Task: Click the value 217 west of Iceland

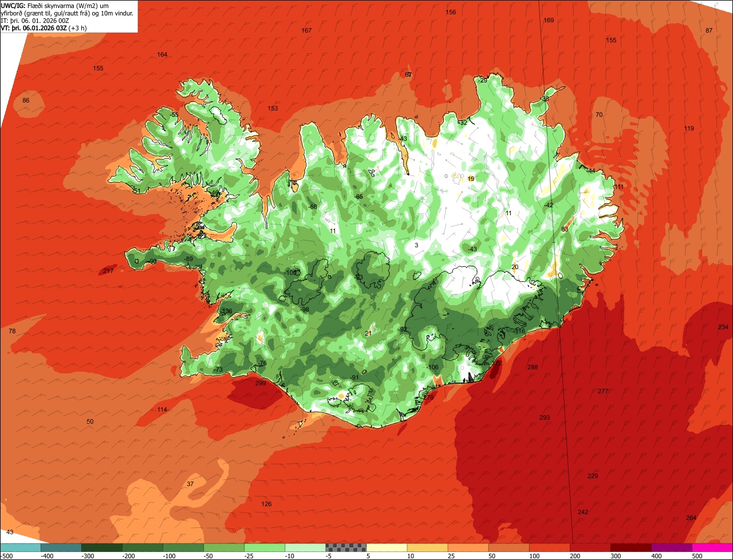Action: point(108,271)
